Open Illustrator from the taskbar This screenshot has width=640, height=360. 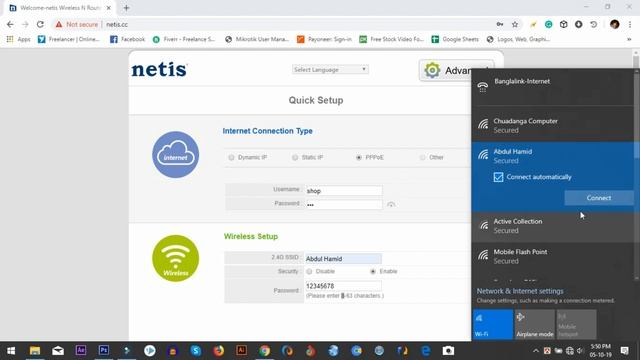coord(242,350)
